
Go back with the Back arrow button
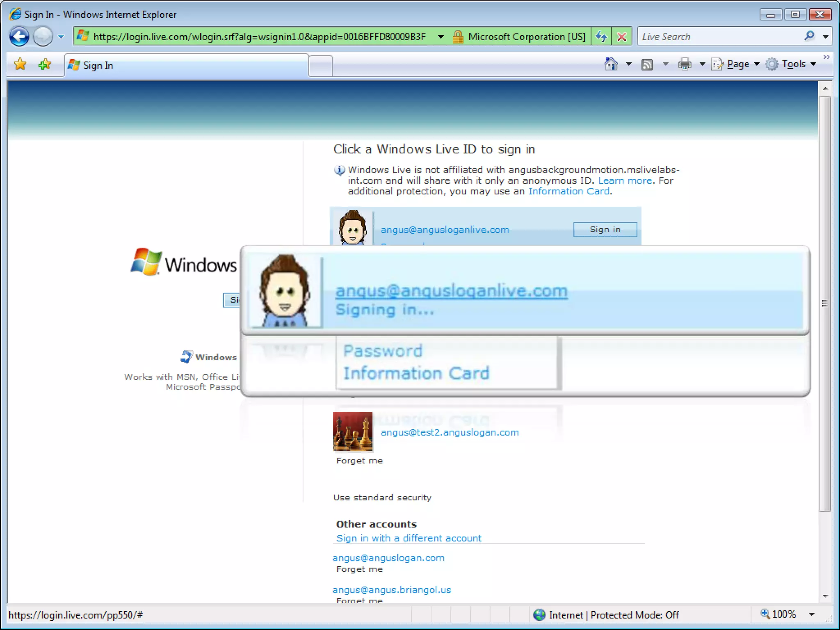(x=19, y=37)
